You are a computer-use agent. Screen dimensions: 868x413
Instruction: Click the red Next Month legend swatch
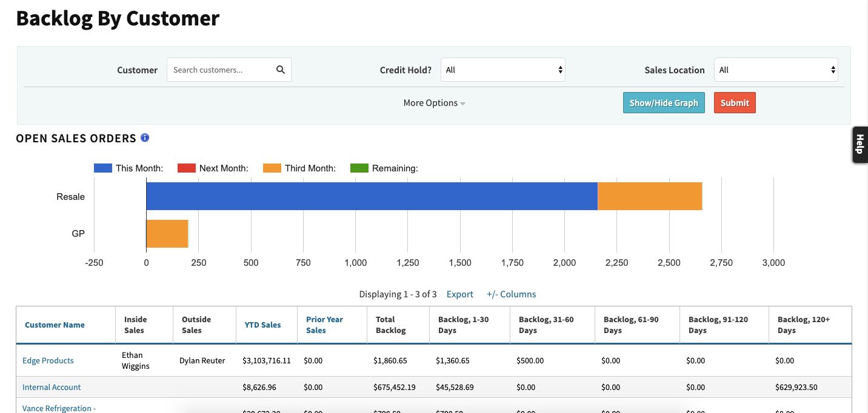pos(186,168)
